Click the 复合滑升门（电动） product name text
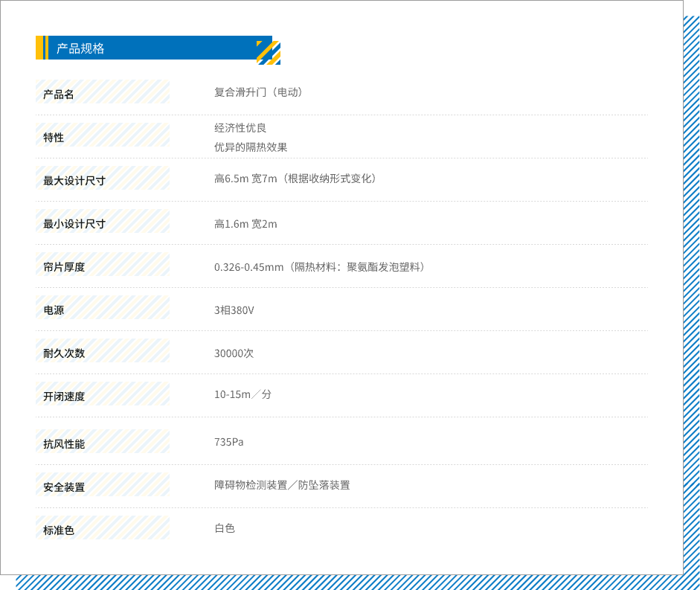The image size is (700, 590). [259, 92]
